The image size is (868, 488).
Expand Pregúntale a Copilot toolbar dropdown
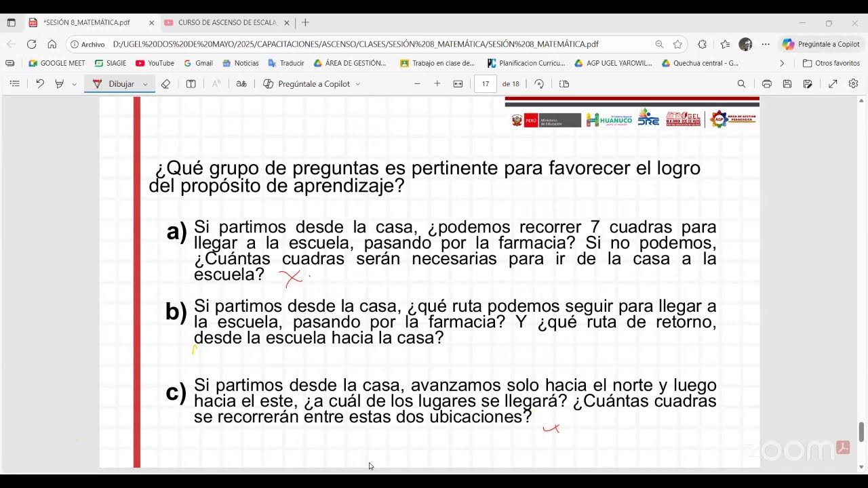coord(357,84)
